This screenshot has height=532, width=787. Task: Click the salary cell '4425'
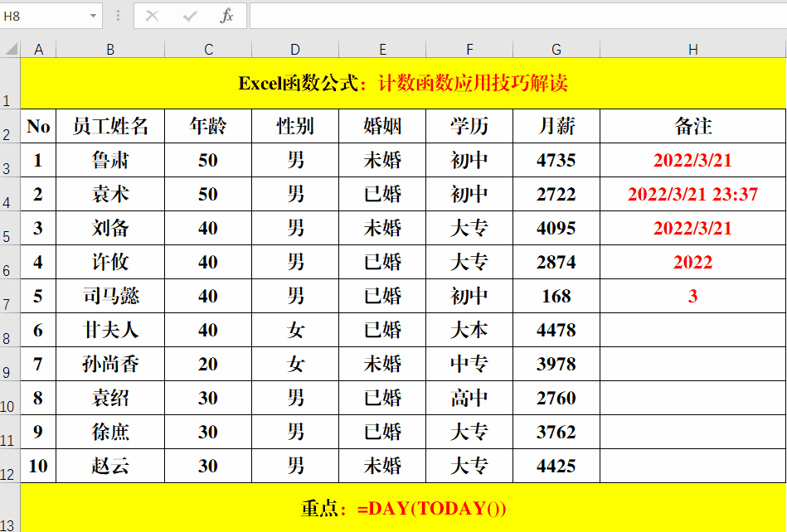(x=556, y=466)
